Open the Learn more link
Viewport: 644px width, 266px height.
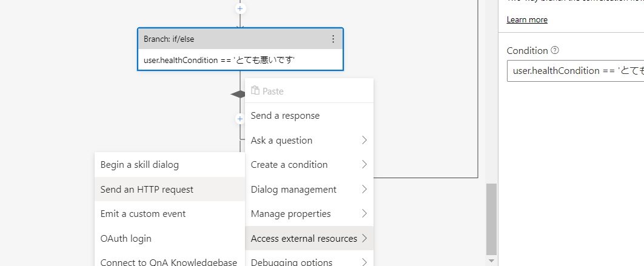coord(527,19)
